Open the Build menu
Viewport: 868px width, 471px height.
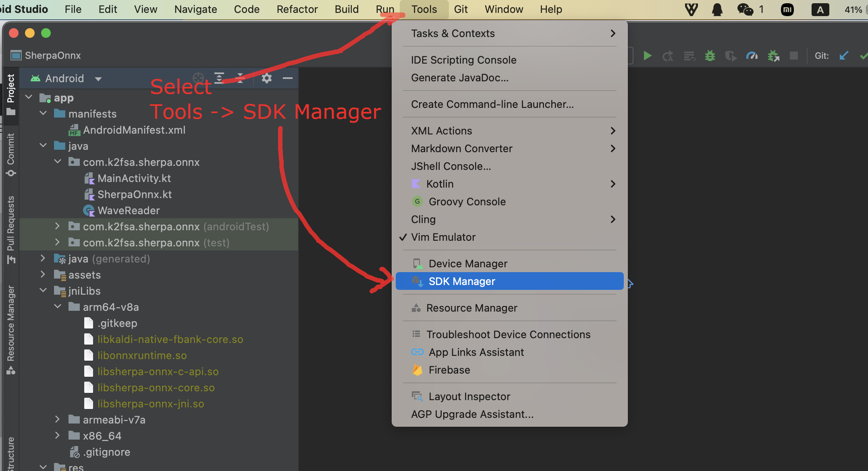point(347,9)
